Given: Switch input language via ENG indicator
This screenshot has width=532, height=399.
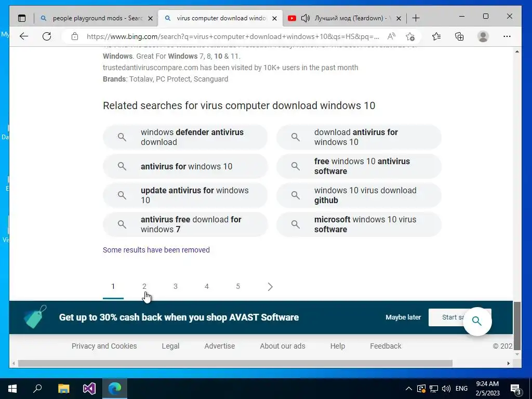Looking at the screenshot, I should point(461,389).
